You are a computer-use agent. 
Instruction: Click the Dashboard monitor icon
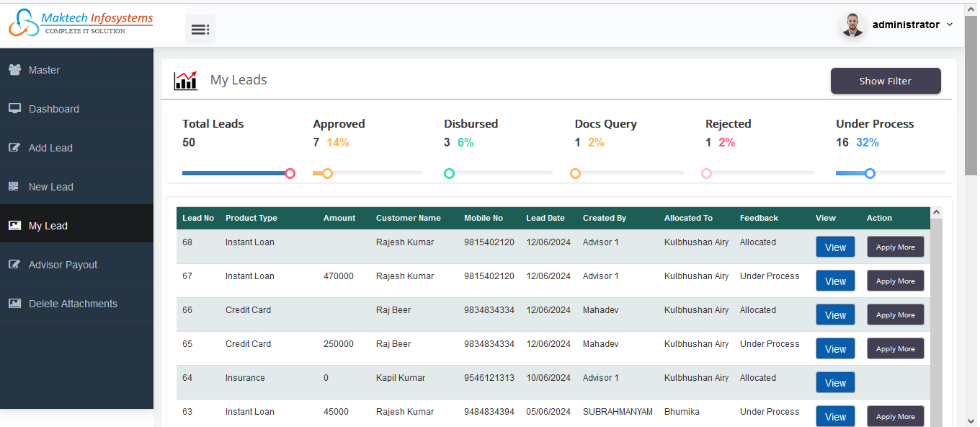click(14, 109)
